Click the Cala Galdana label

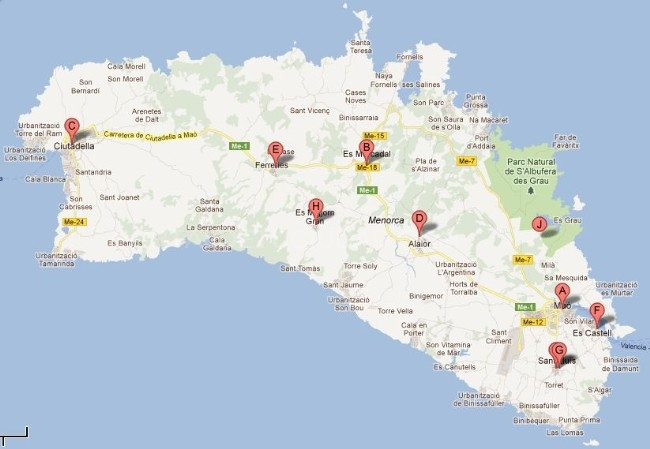[x=217, y=244]
